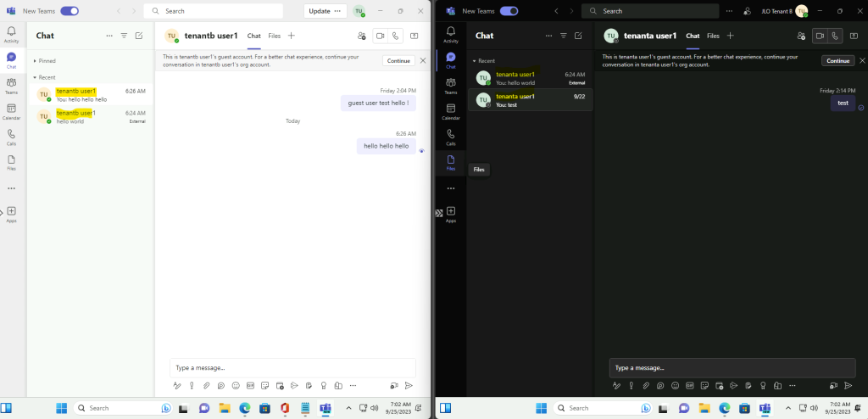
Task: Open Calendar in left window sidebar
Action: pos(11,111)
